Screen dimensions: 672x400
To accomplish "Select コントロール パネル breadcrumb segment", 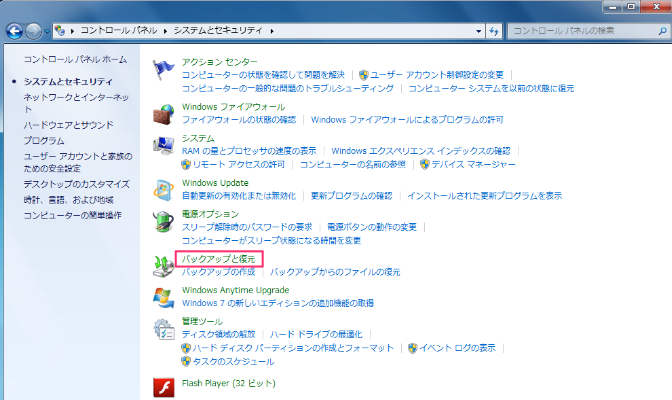I will (x=119, y=30).
